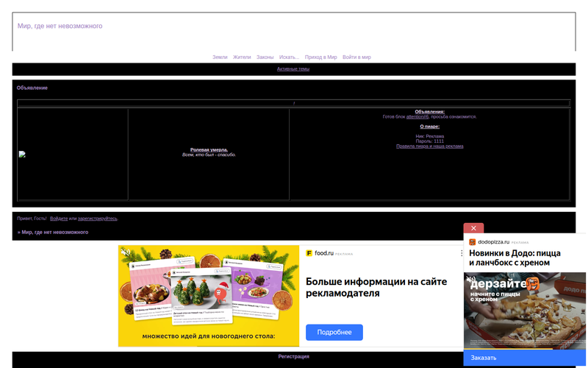This screenshot has width=588, height=368.
Task: Close the Dodo Pizza popup ad
Action: (473, 228)
